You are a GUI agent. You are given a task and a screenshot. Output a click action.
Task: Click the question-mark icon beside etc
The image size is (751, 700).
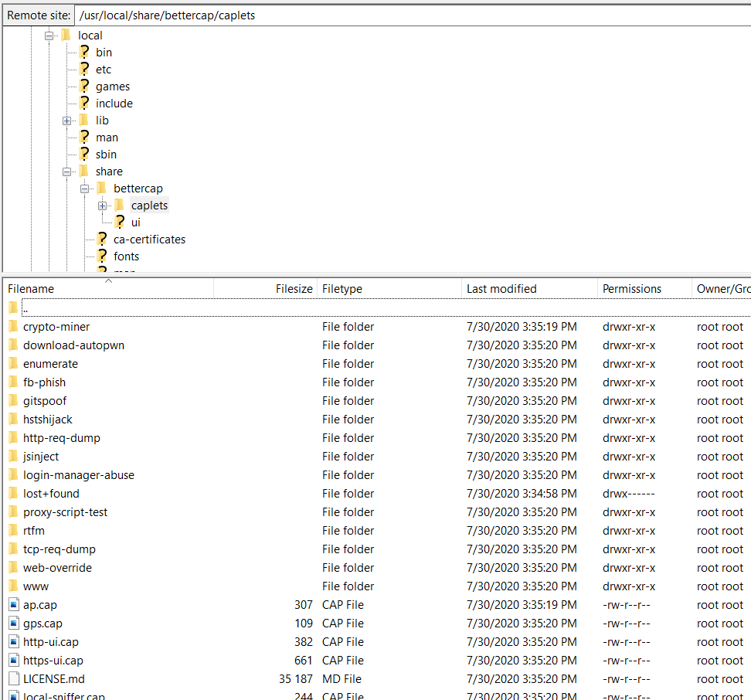tap(84, 69)
